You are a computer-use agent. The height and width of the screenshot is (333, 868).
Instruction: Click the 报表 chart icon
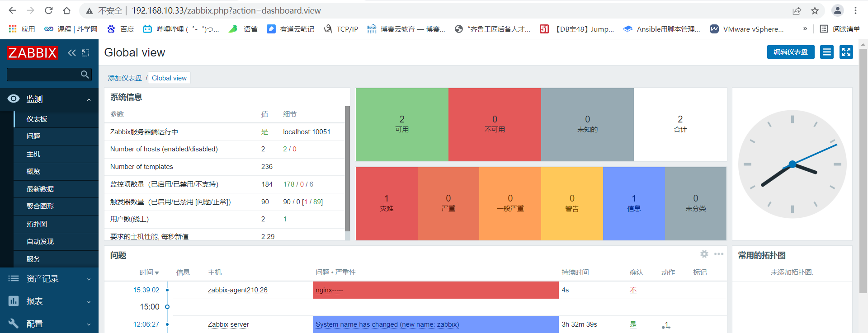[14, 301]
